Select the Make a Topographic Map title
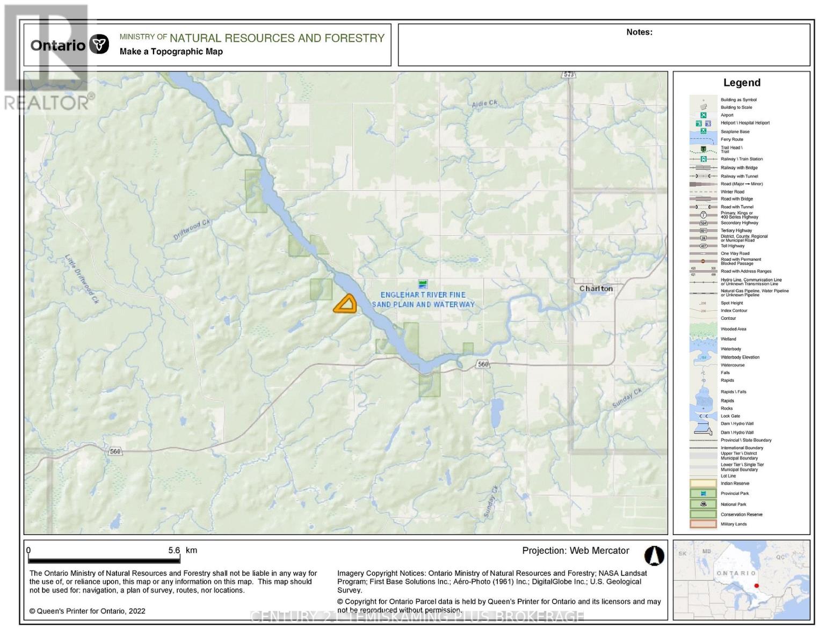The height and width of the screenshot is (644, 834). 170,52
